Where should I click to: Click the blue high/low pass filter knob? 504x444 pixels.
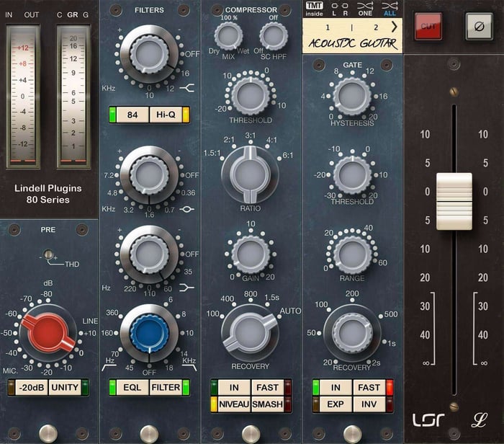149,333
